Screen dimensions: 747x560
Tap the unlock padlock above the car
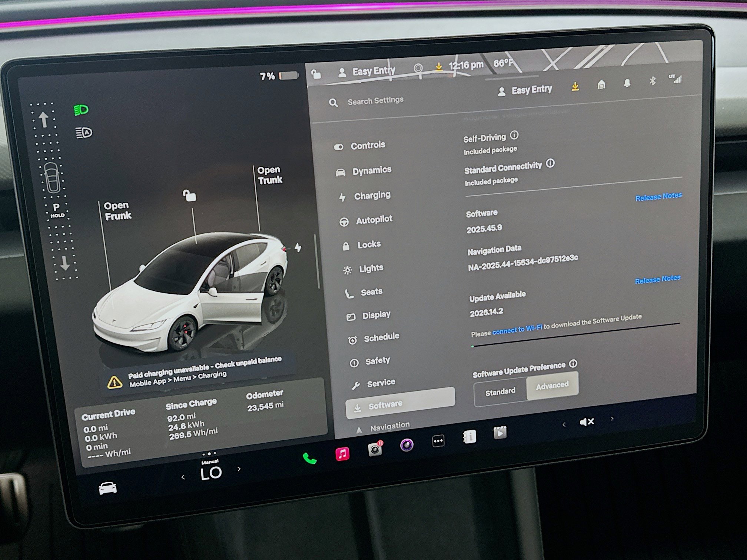189,195
